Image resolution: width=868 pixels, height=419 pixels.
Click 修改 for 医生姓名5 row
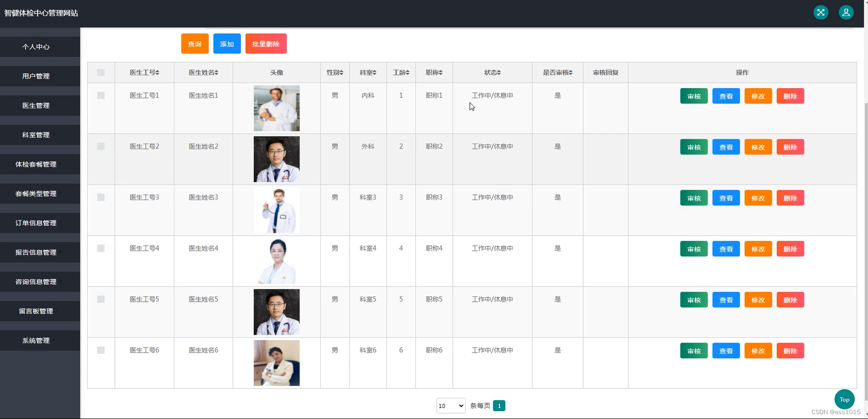(758, 300)
